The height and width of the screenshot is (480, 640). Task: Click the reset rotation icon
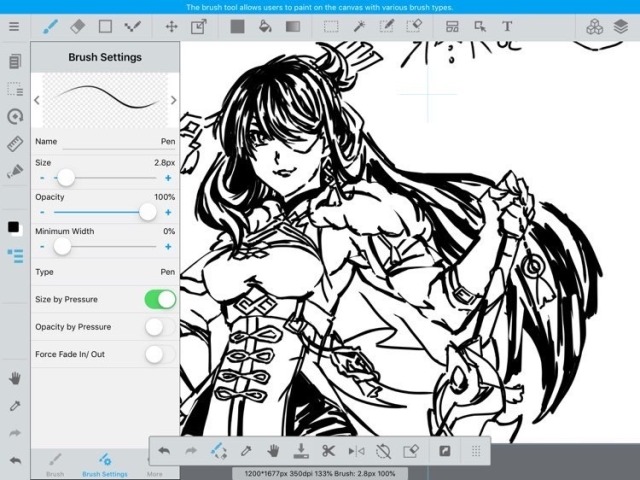pos(383,451)
